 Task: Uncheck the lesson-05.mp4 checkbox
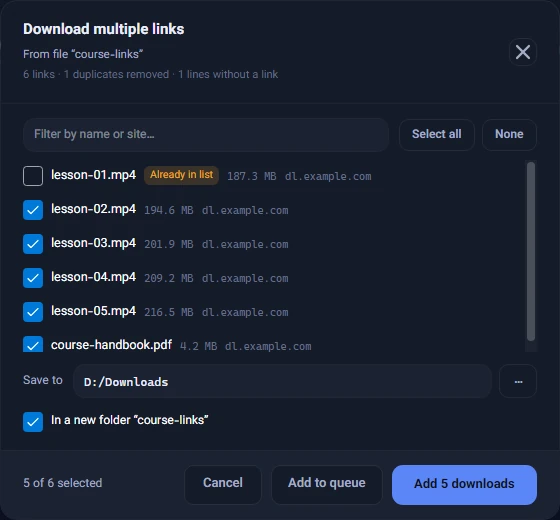(x=33, y=312)
